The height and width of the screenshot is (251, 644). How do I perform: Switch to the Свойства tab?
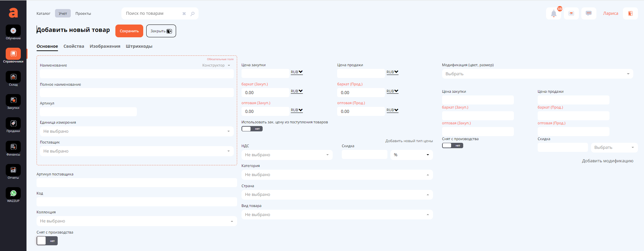[74, 46]
